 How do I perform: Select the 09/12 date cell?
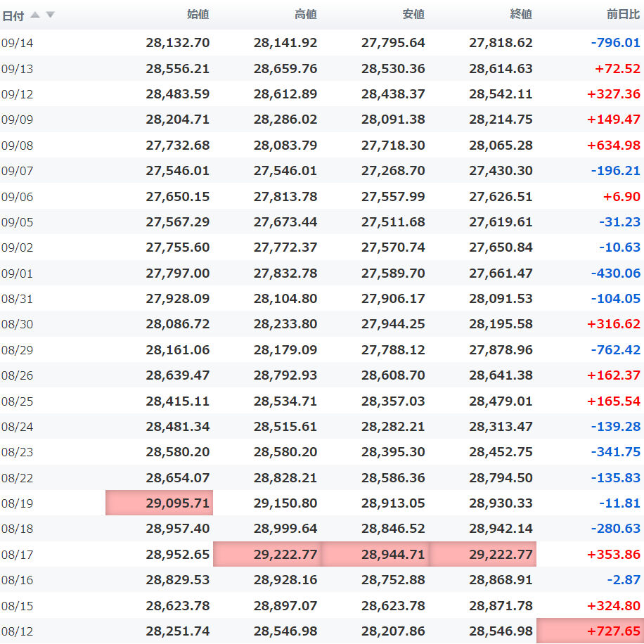[x=18, y=94]
